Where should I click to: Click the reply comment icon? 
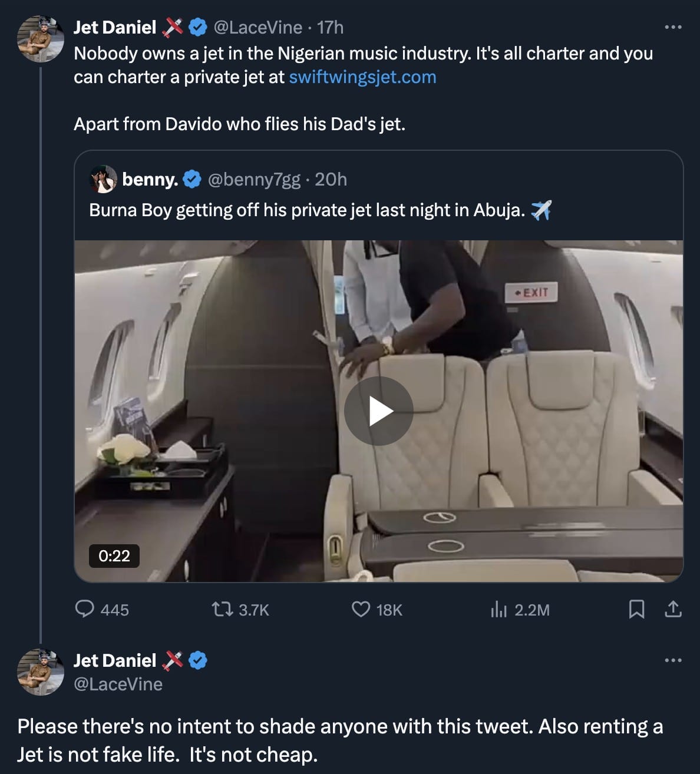pyautogui.click(x=85, y=609)
